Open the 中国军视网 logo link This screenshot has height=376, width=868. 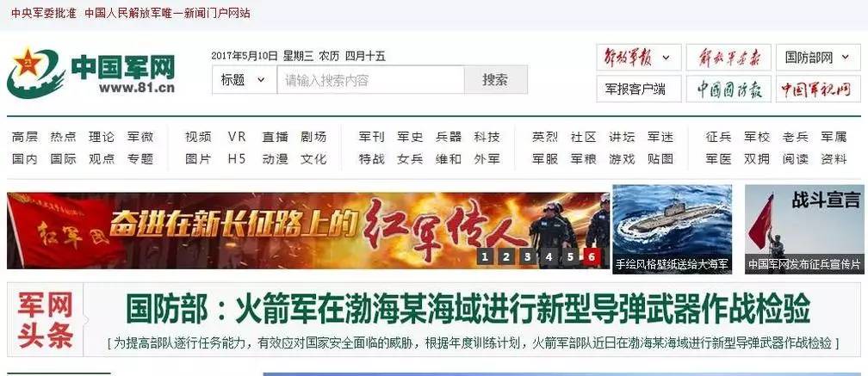[818, 89]
